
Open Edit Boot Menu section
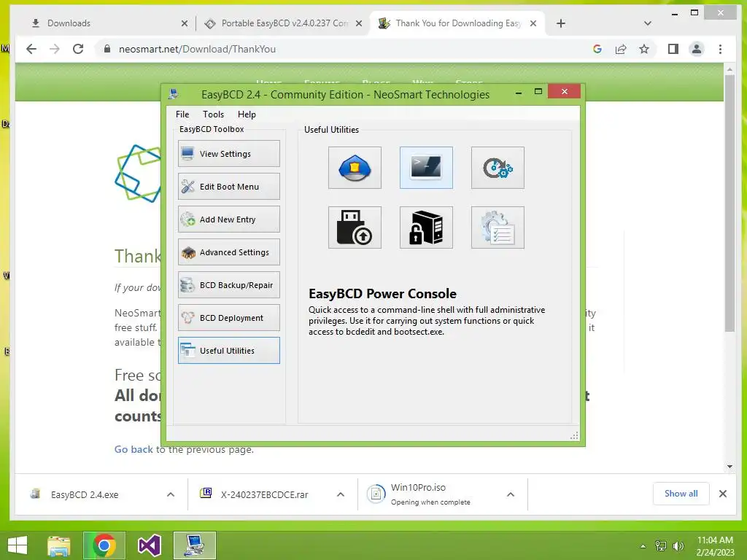coord(228,186)
